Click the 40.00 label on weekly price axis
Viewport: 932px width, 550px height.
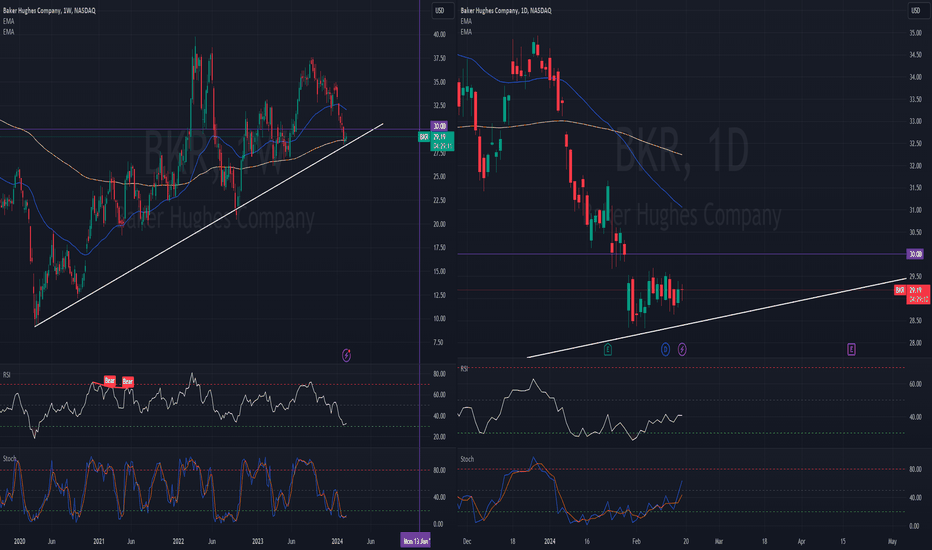[x=439, y=34]
